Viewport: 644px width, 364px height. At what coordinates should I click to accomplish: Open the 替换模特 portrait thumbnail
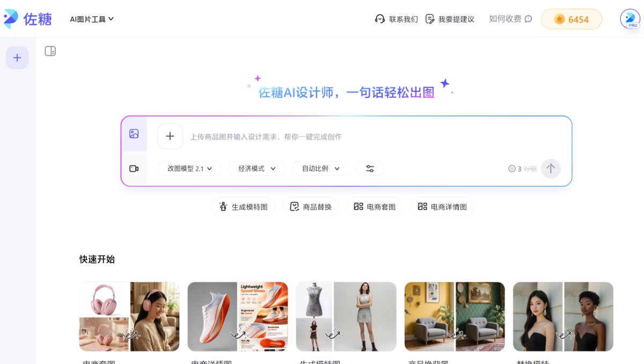coord(563,317)
